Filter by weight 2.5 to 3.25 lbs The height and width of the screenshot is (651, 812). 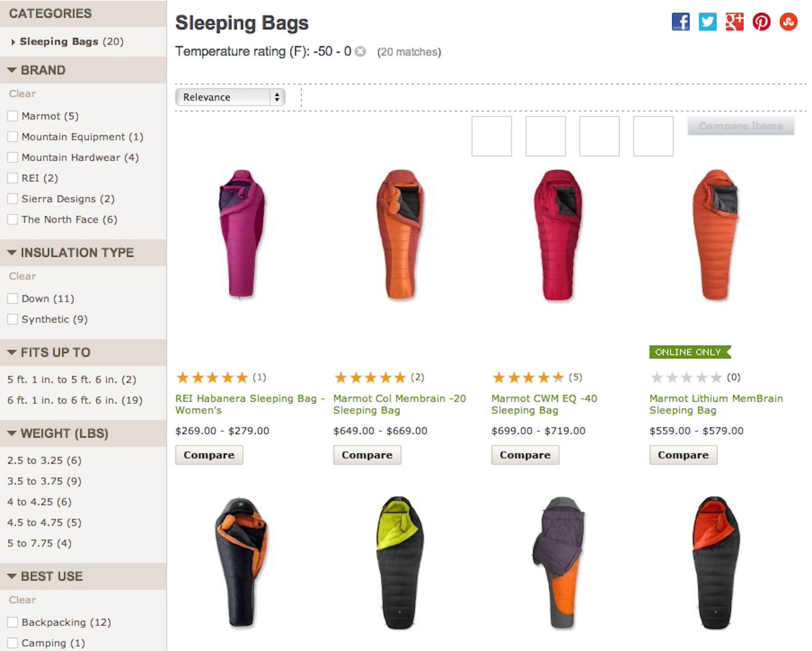[44, 460]
